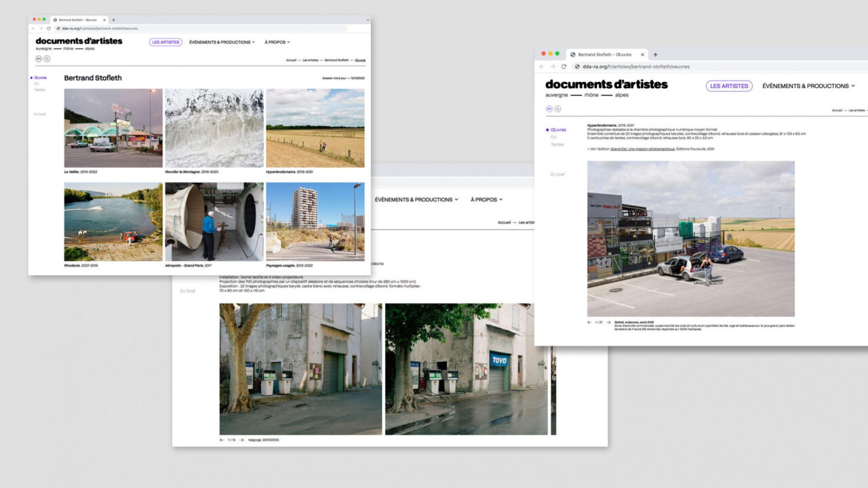Click address bar in the right browser window
The width and height of the screenshot is (868, 488).
tap(719, 66)
